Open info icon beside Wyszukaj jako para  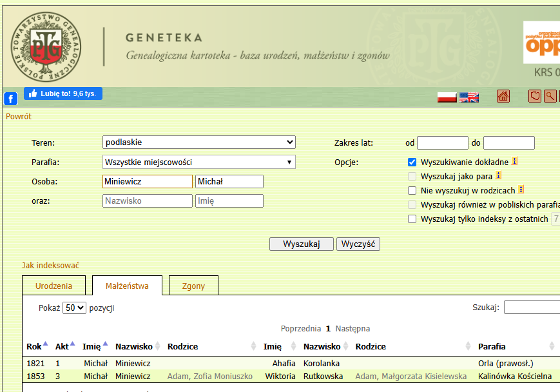click(499, 175)
